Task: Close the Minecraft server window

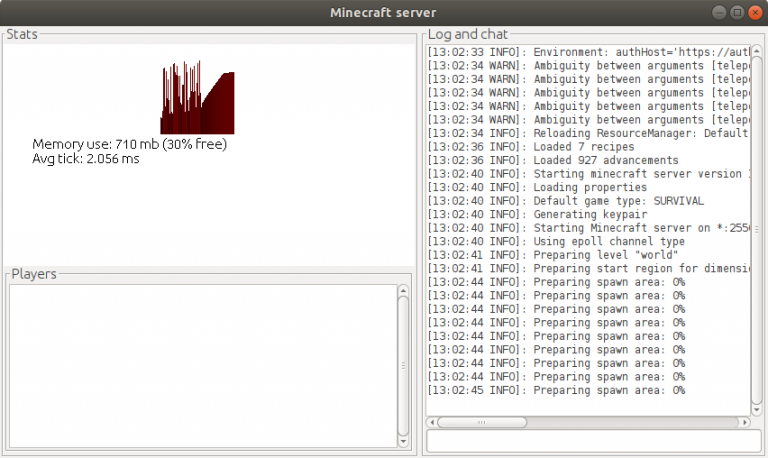Action: click(753, 12)
